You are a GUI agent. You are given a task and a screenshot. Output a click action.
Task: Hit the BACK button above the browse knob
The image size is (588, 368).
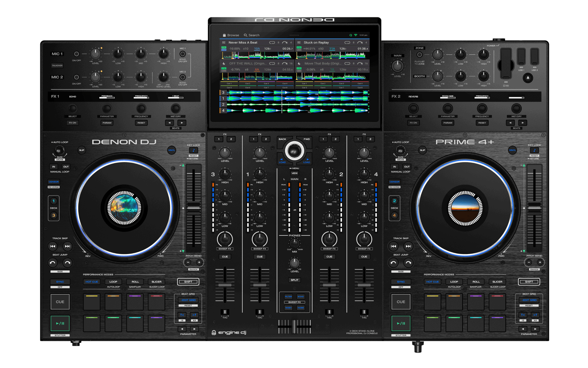coord(282,139)
